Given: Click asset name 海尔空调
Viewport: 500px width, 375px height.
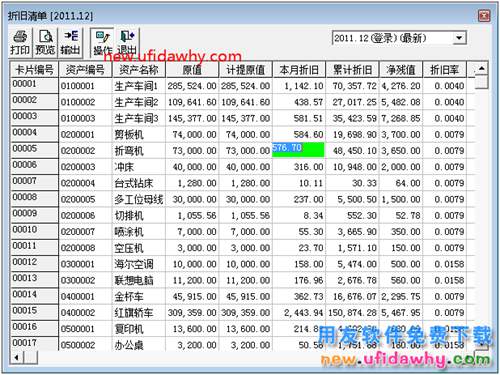Looking at the screenshot, I should pos(134,264).
